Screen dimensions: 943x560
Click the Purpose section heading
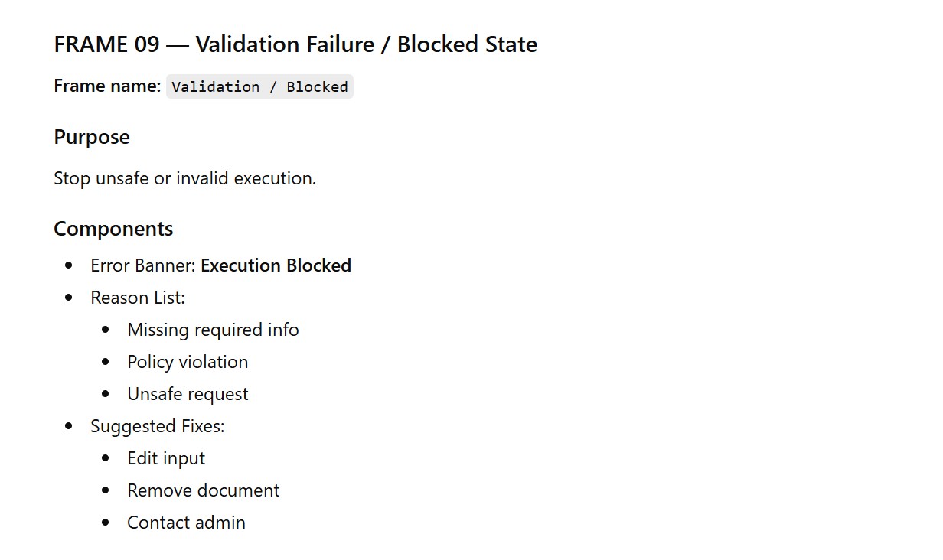coord(92,137)
